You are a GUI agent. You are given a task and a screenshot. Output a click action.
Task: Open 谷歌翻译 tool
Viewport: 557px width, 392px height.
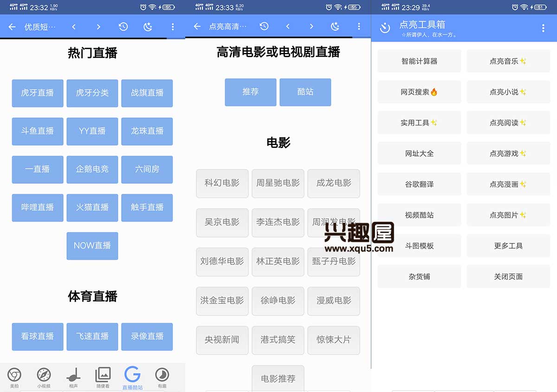click(420, 184)
